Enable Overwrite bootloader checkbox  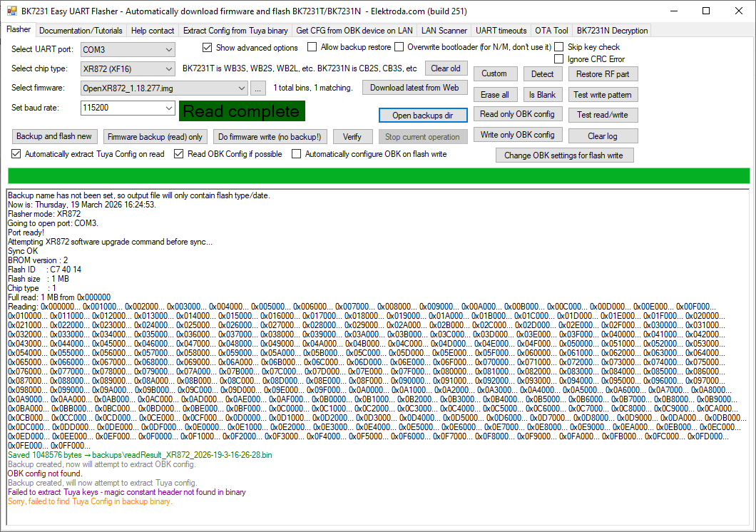coord(399,47)
